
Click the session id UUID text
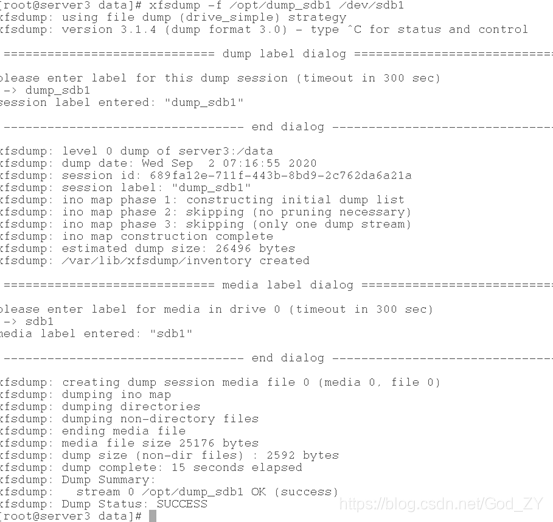[x=280, y=175]
